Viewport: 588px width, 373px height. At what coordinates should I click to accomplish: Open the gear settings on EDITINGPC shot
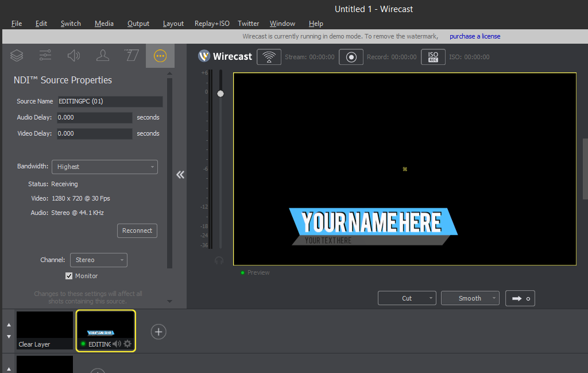click(x=127, y=344)
